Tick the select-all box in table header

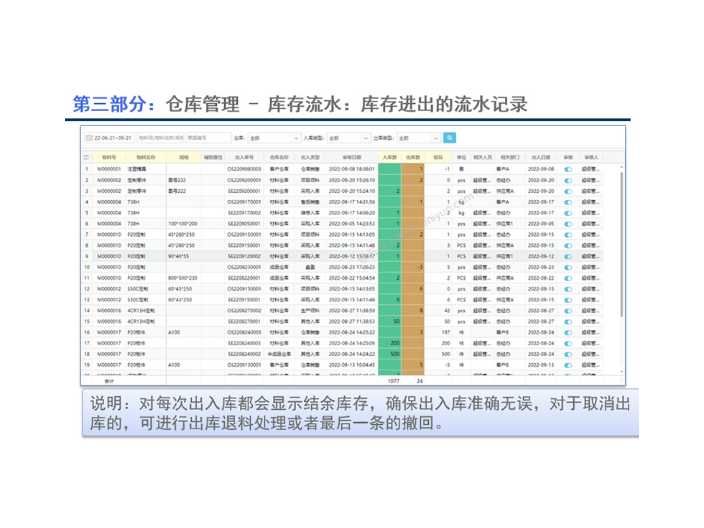point(86,158)
